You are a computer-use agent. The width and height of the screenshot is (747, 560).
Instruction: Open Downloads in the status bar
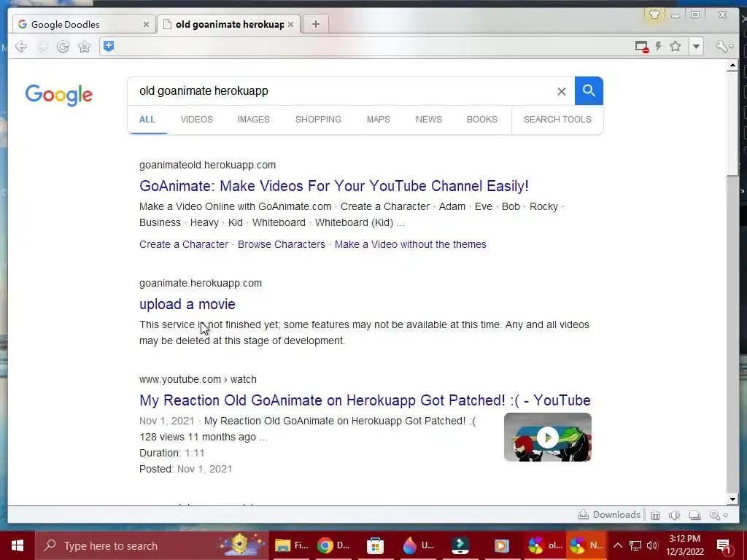(609, 515)
